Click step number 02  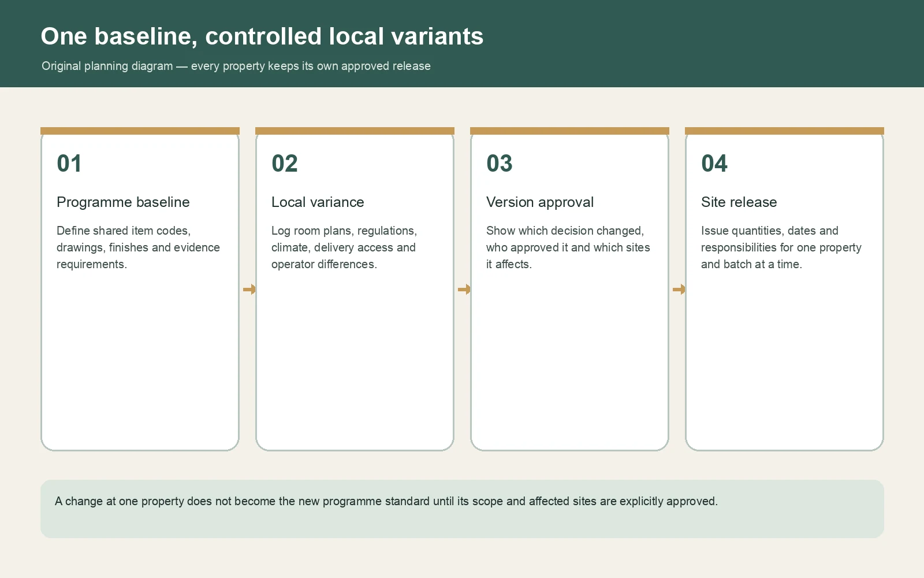click(x=285, y=164)
